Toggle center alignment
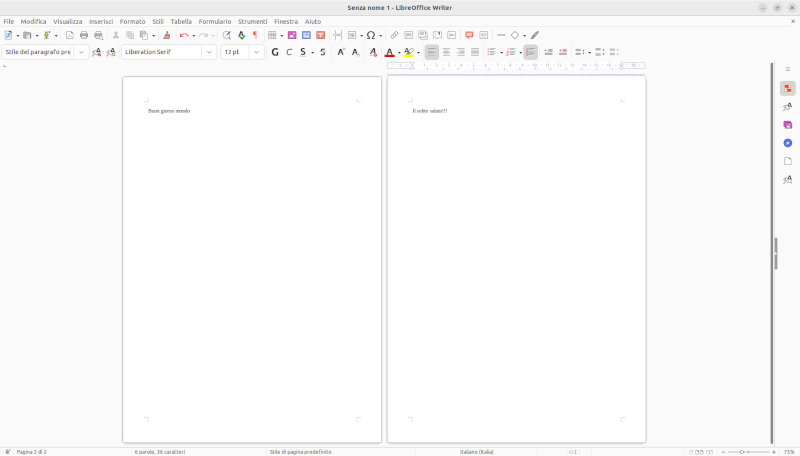Image resolution: width=800 pixels, height=456 pixels. [x=446, y=52]
